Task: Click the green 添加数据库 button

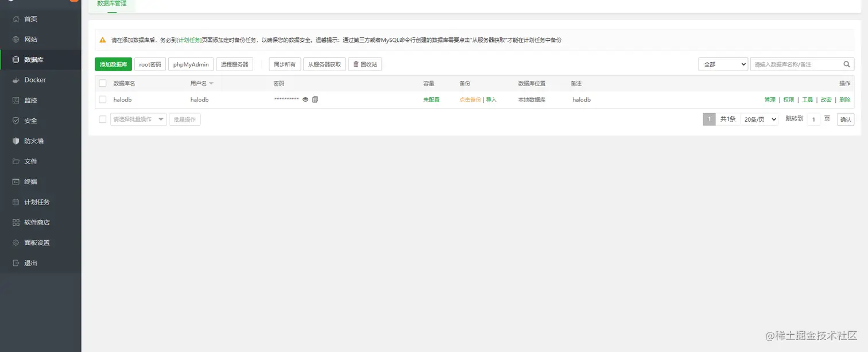Action: pyautogui.click(x=113, y=64)
